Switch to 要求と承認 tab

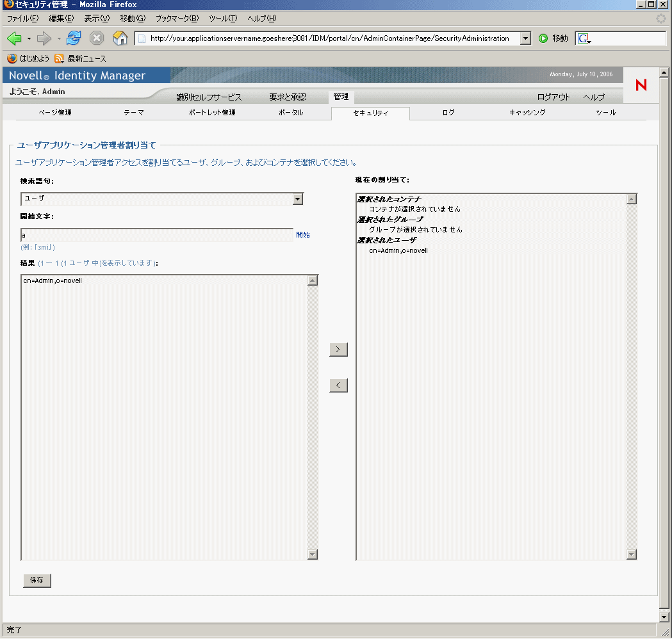pyautogui.click(x=288, y=97)
